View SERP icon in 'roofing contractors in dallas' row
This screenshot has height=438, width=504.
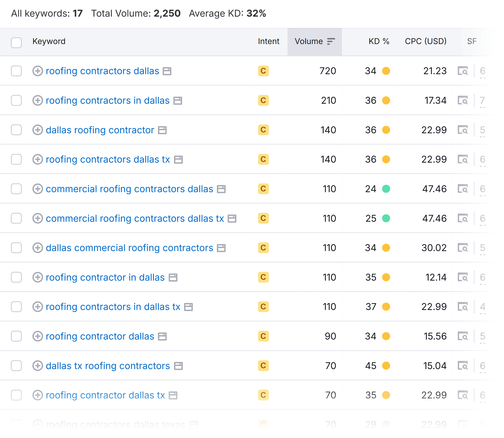[463, 100]
